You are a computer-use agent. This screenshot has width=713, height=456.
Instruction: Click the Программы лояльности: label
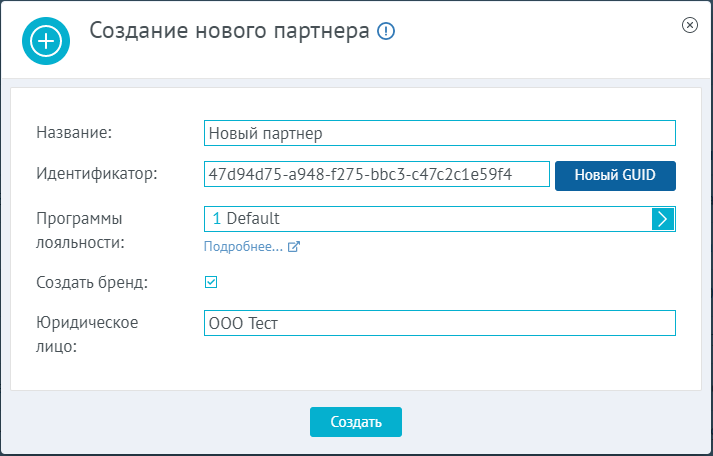point(80,231)
